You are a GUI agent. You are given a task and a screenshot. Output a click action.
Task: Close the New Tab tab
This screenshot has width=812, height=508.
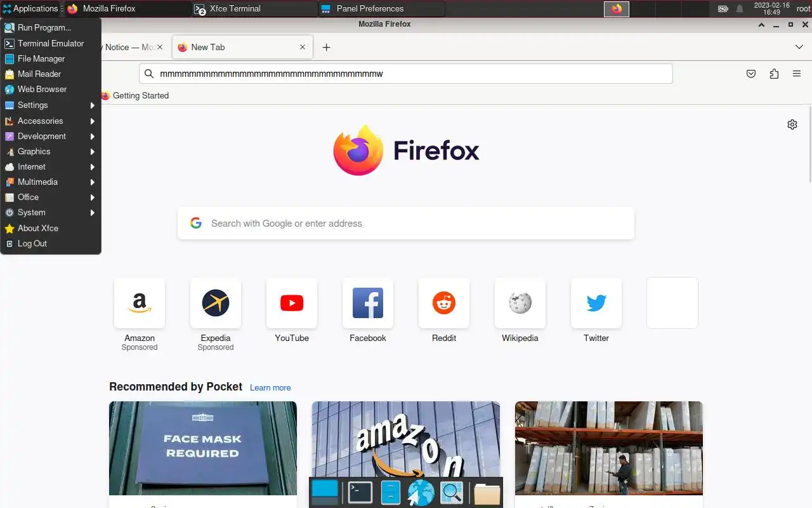(x=303, y=47)
